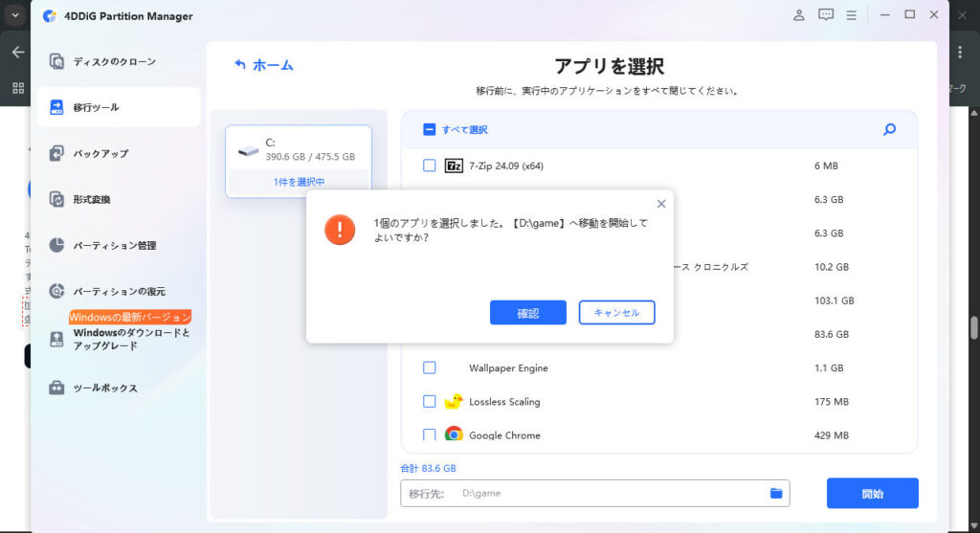Viewport: 980px width, 533px height.
Task: Check the Google Chrome checkbox
Action: [429, 434]
